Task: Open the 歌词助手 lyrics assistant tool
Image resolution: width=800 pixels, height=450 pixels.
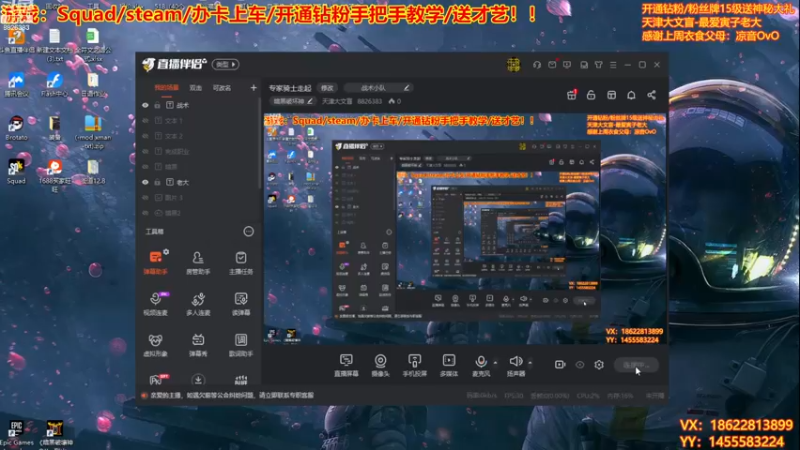Action: (241, 344)
